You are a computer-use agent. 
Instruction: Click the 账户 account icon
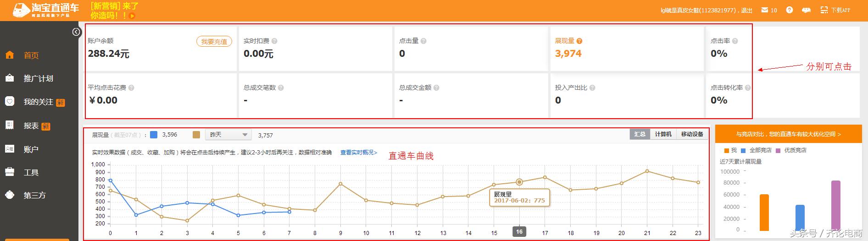coord(10,148)
